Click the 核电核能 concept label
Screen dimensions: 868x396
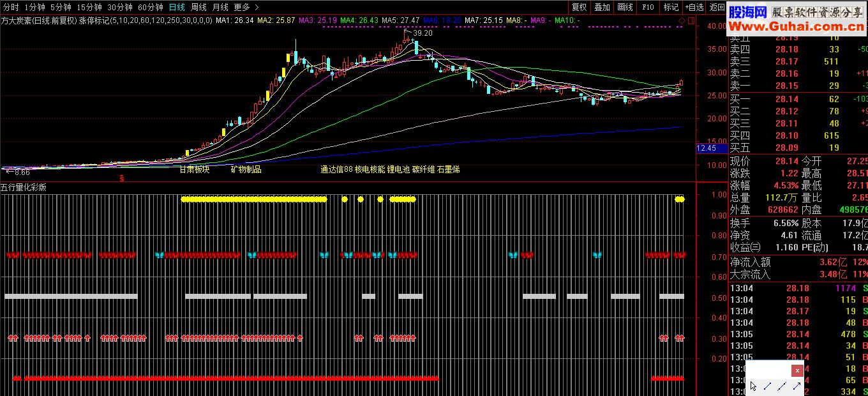[369, 170]
